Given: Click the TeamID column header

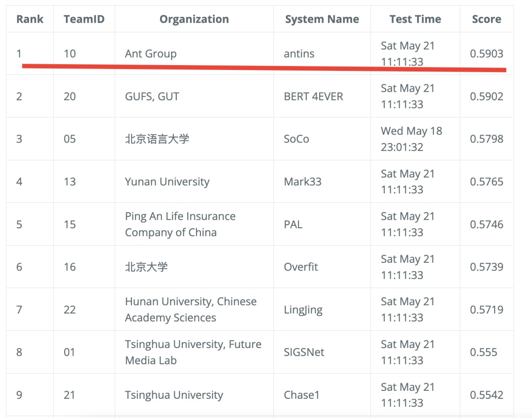Looking at the screenshot, I should pyautogui.click(x=84, y=19).
